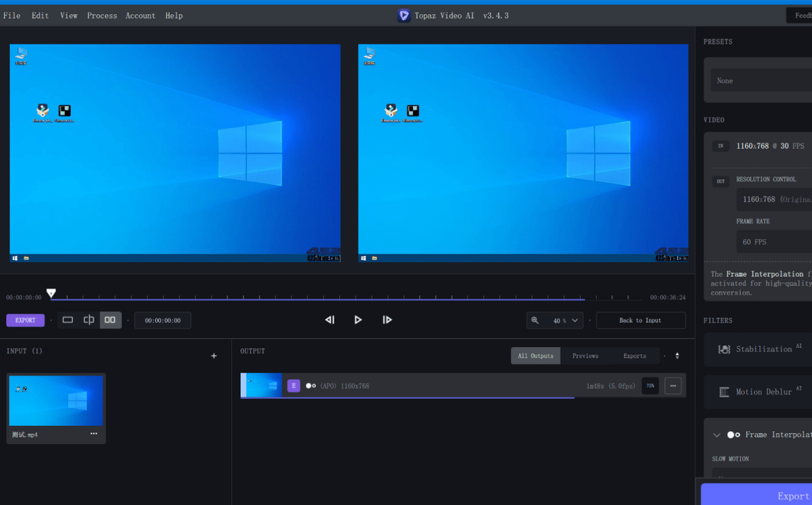Click the Stabilization filter row
Screen dimensions: 812x505
758,349
